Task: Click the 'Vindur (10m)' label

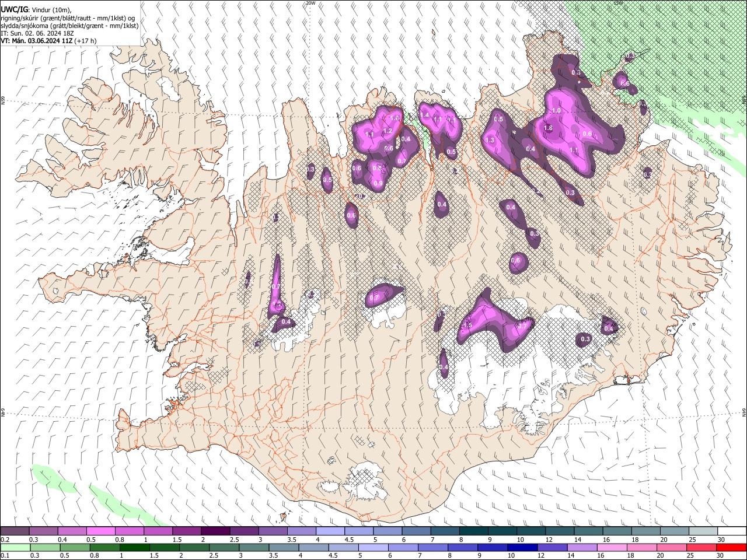Action: pos(50,10)
